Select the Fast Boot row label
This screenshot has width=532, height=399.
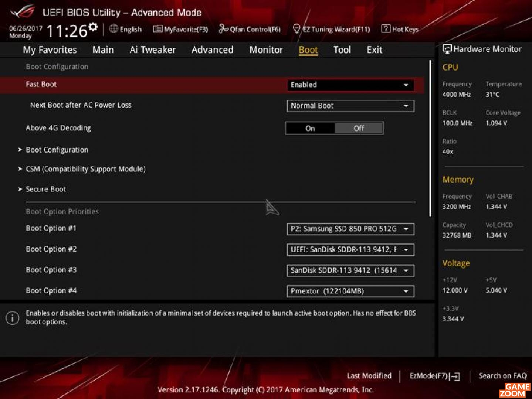pos(41,84)
